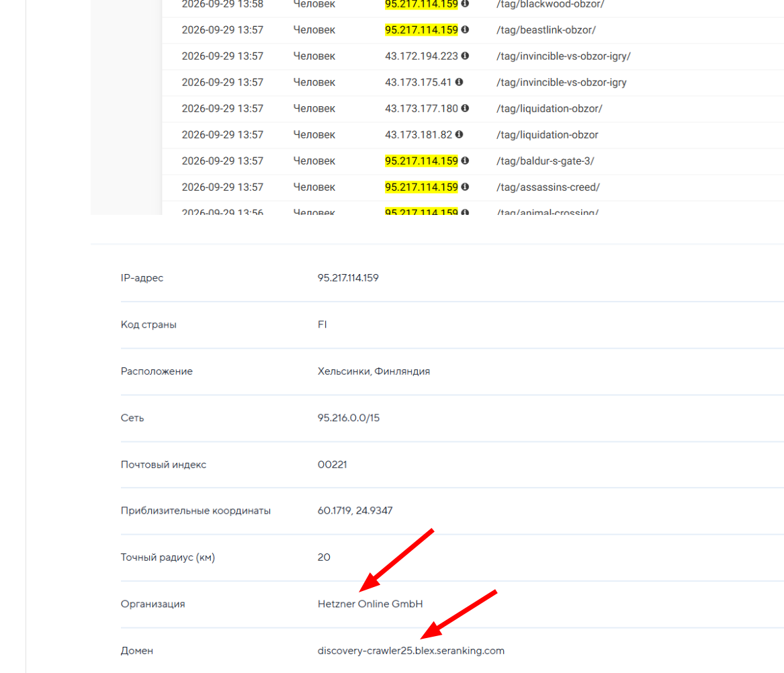784x673 pixels.
Task: Select location 'Хельсинки, Финляндия'
Action: pos(374,371)
